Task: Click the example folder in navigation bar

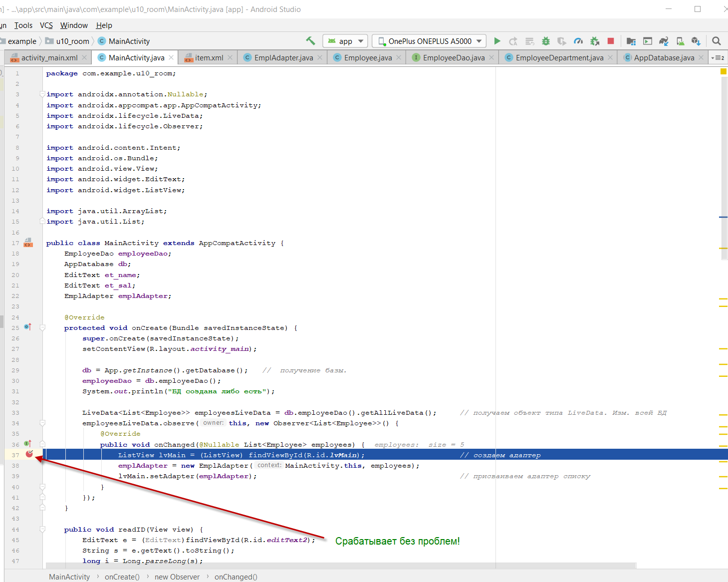Action: [x=18, y=41]
